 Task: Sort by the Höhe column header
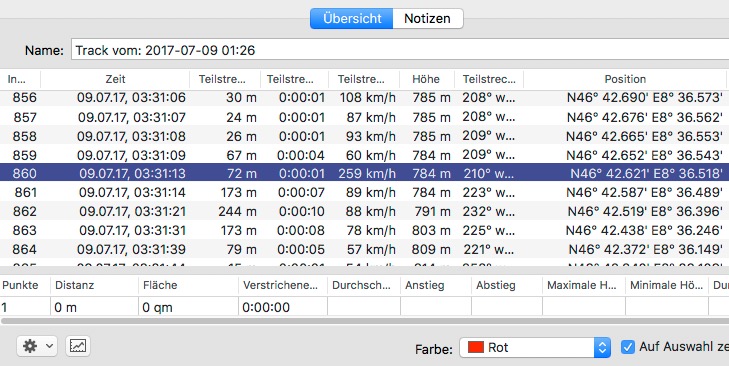(x=426, y=80)
